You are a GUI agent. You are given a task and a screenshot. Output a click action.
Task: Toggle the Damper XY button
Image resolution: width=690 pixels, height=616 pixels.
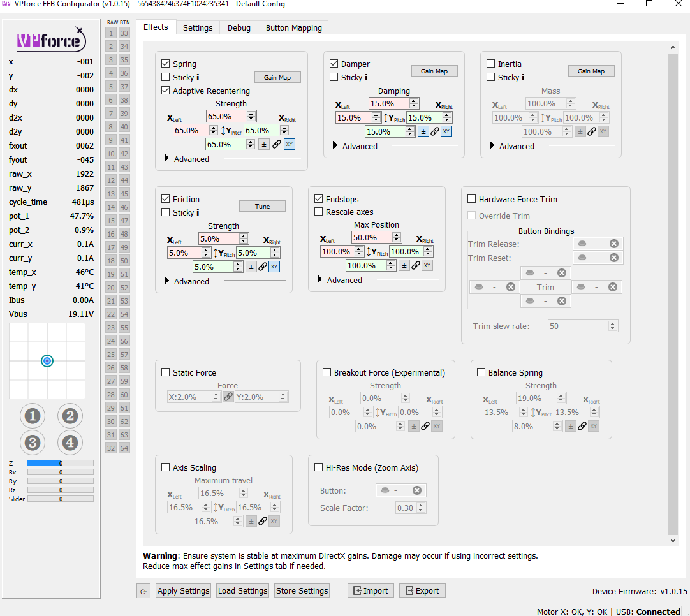446,131
